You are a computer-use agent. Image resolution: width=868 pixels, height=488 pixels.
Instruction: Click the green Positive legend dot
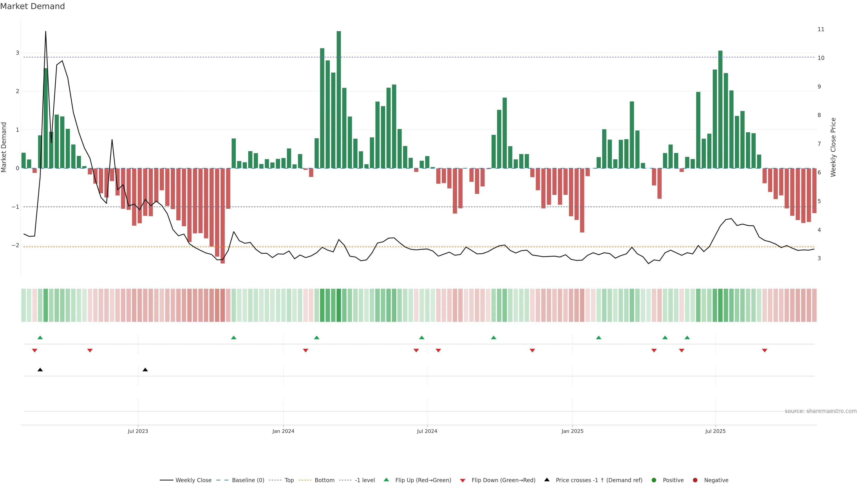click(x=654, y=480)
